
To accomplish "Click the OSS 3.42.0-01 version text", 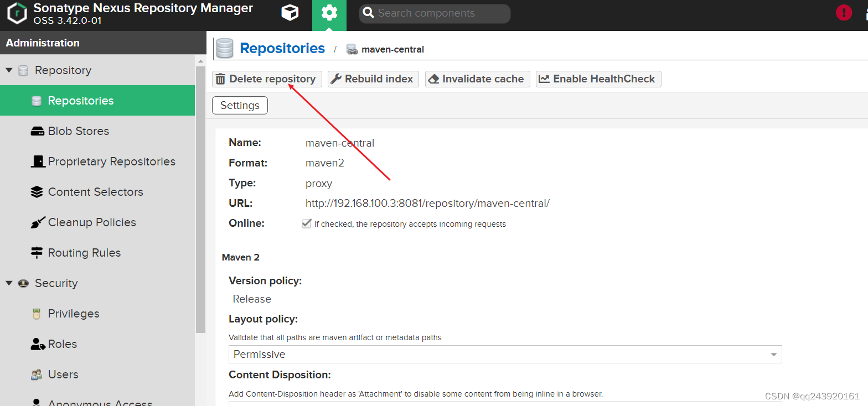I will (x=68, y=21).
